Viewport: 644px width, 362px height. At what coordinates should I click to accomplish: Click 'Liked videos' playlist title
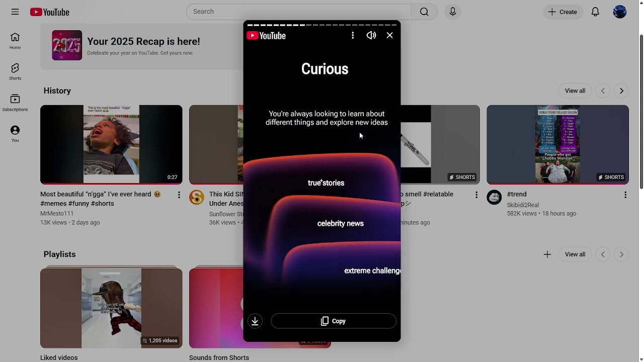tap(59, 357)
